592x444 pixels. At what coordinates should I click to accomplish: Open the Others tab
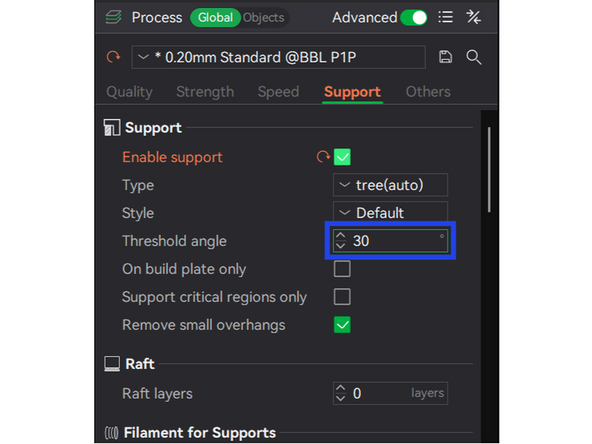tap(428, 92)
